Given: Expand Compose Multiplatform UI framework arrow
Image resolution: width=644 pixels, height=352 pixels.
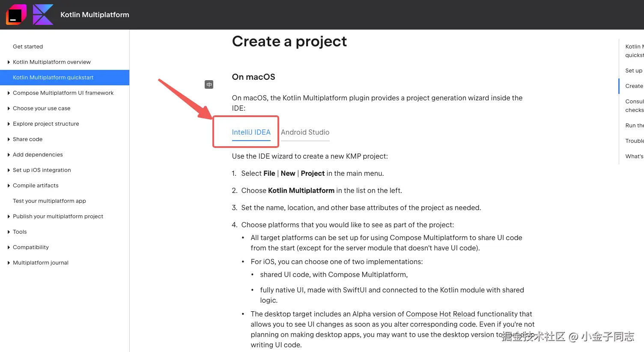Looking at the screenshot, I should pos(9,93).
